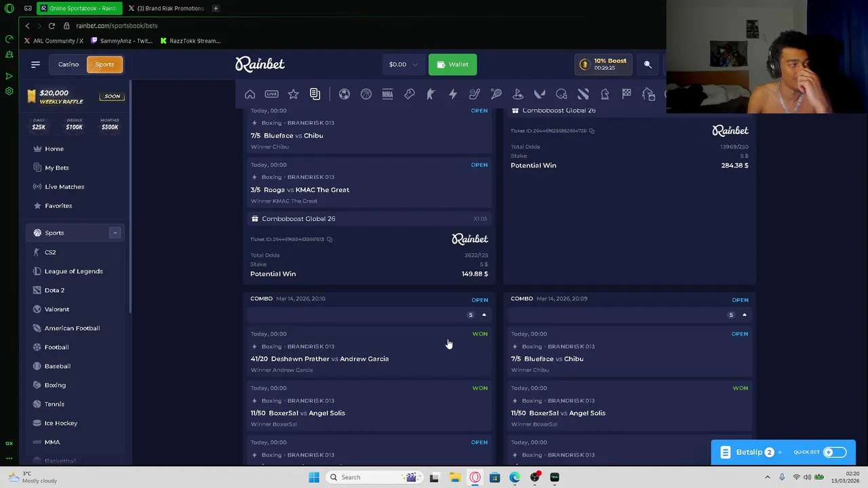Toggle the Quick Bet switch
Image resolution: width=868 pixels, height=488 pixels.
(835, 452)
